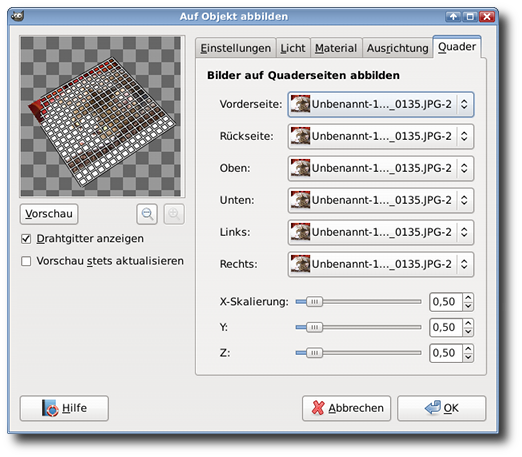Open the Rechts image dropdown
The image size is (522, 457).
[381, 264]
